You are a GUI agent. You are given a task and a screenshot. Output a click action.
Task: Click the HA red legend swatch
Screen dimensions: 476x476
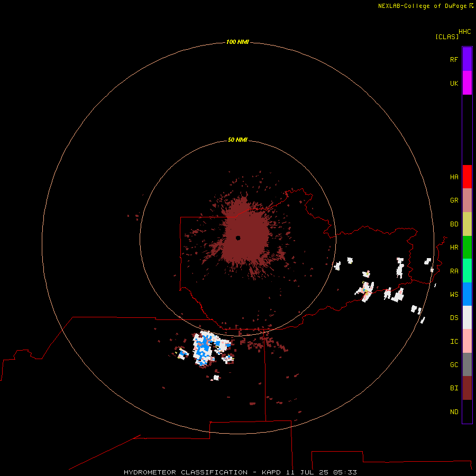467,177
